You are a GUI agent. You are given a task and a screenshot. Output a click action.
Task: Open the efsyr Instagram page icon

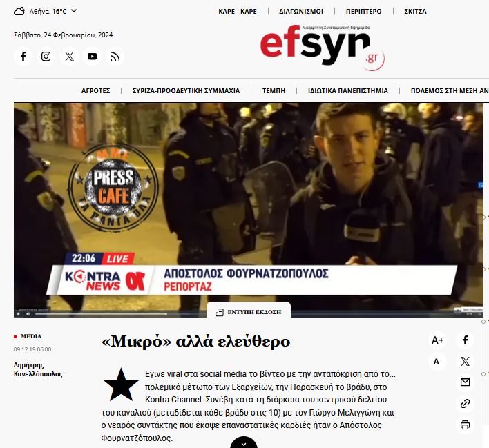click(x=46, y=57)
